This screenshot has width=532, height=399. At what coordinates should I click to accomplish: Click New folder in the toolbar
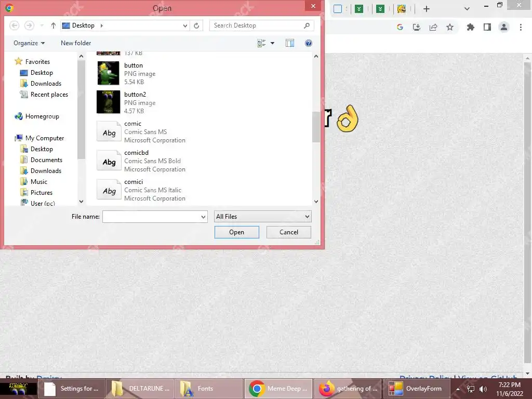point(76,43)
